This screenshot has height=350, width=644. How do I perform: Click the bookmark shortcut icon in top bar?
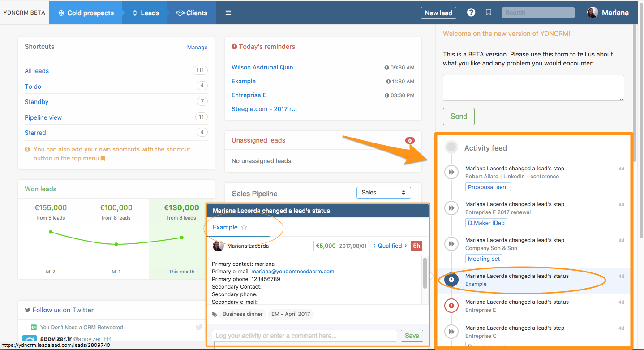tap(489, 13)
